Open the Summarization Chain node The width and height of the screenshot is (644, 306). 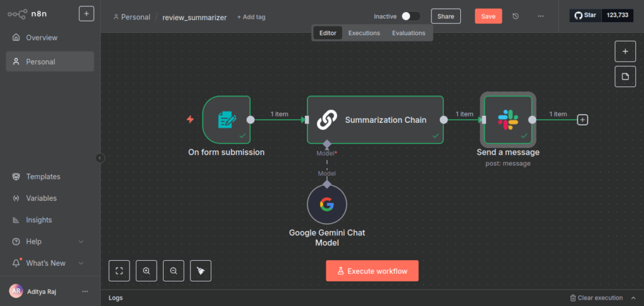tap(375, 120)
